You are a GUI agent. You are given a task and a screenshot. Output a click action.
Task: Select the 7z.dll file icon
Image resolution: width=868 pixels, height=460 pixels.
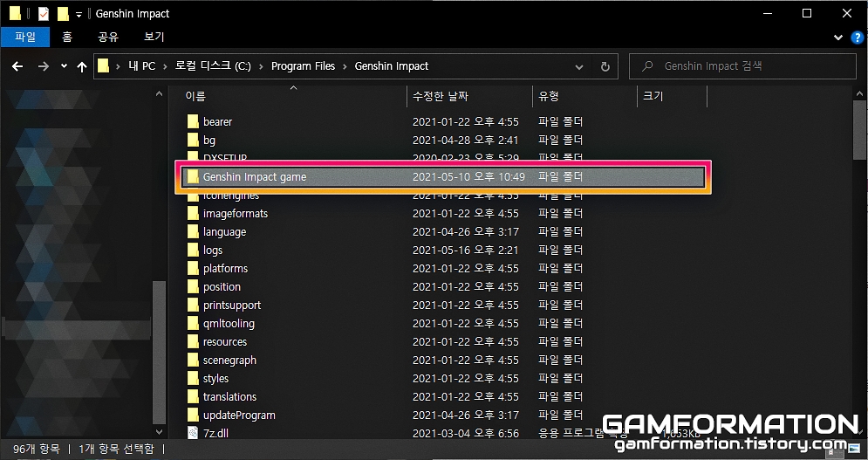193,433
